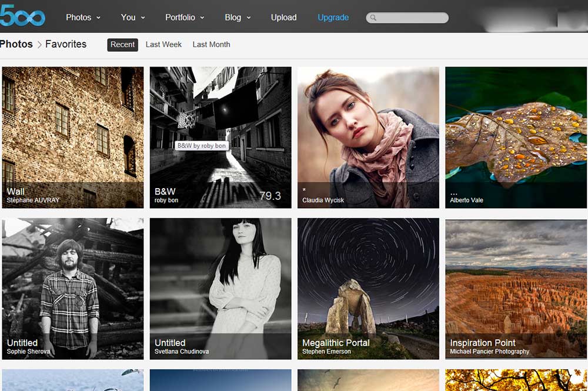Select the Recent filter tab
The image size is (588, 391).
pyautogui.click(x=123, y=45)
